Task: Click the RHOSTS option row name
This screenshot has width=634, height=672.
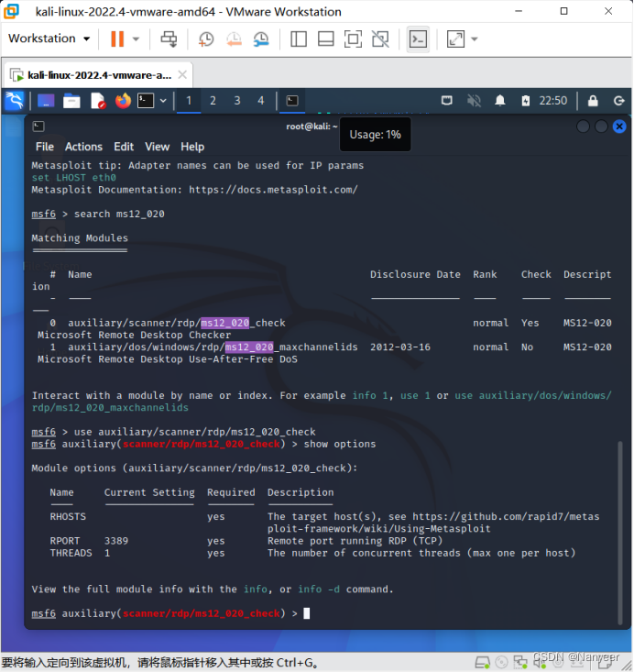Action: pos(68,517)
